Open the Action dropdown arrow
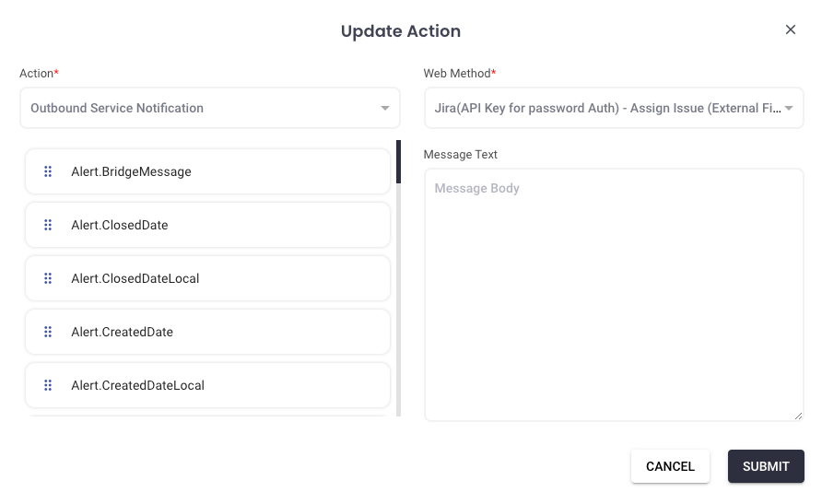This screenshot has width=822, height=504. (385, 109)
